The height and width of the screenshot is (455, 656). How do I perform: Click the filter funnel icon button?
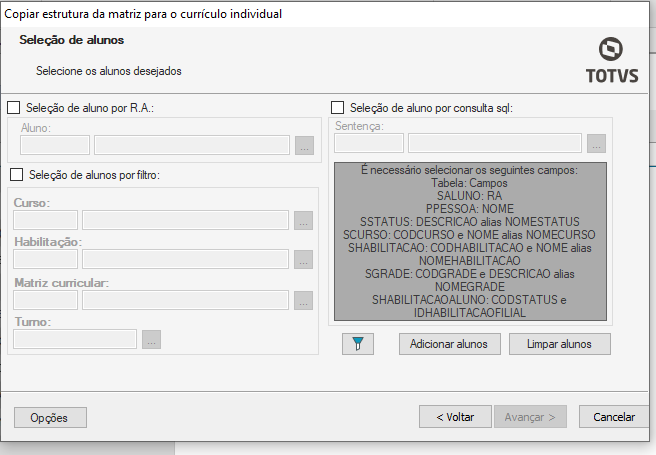point(357,344)
